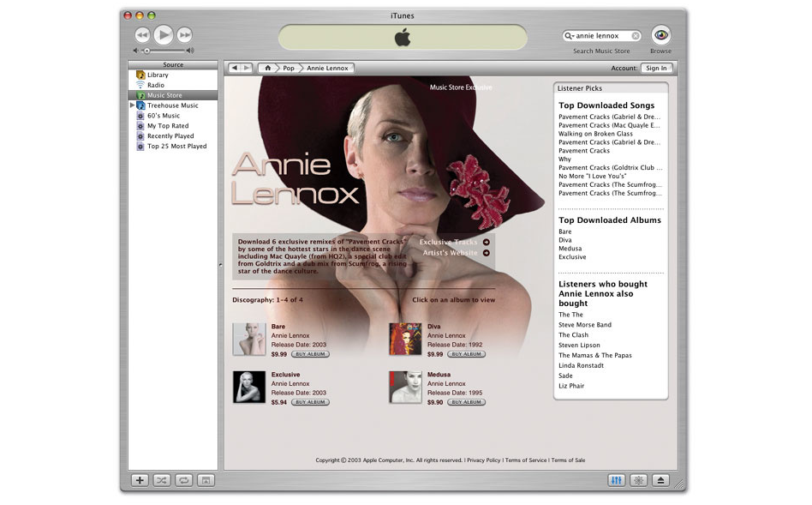
Task: Click the Source column header
Action: pyautogui.click(x=173, y=65)
